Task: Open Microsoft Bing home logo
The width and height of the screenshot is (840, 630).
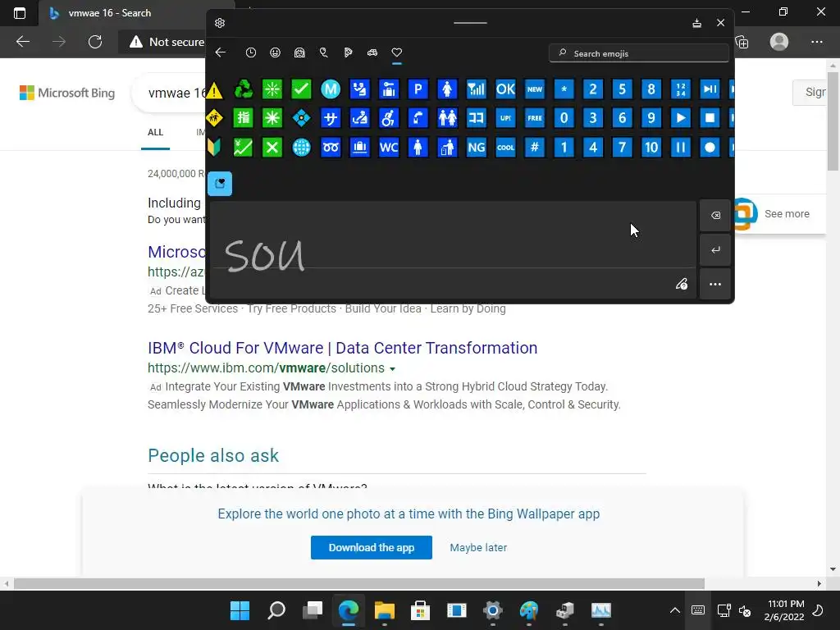Action: [67, 93]
